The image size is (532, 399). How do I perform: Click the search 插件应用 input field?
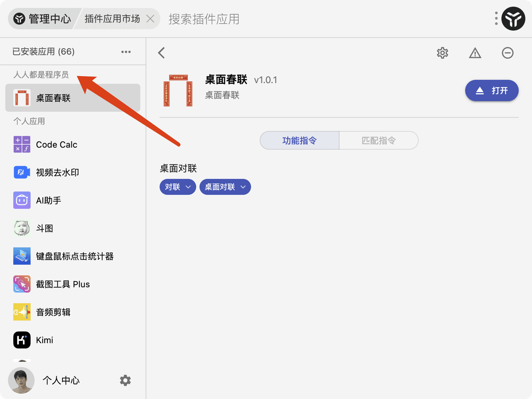pos(203,19)
